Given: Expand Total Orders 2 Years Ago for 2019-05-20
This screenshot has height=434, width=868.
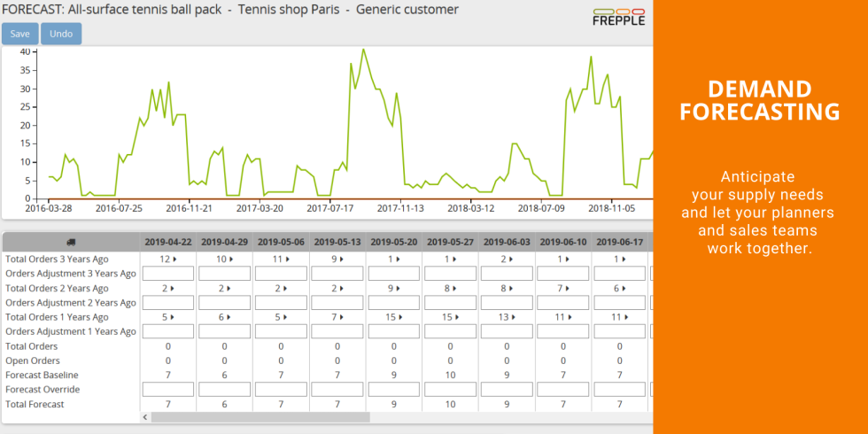Looking at the screenshot, I should [x=399, y=289].
